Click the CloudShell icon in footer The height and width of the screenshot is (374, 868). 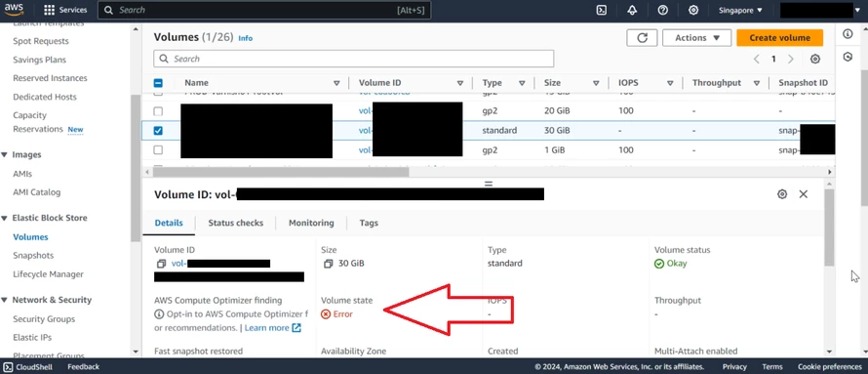[8, 367]
